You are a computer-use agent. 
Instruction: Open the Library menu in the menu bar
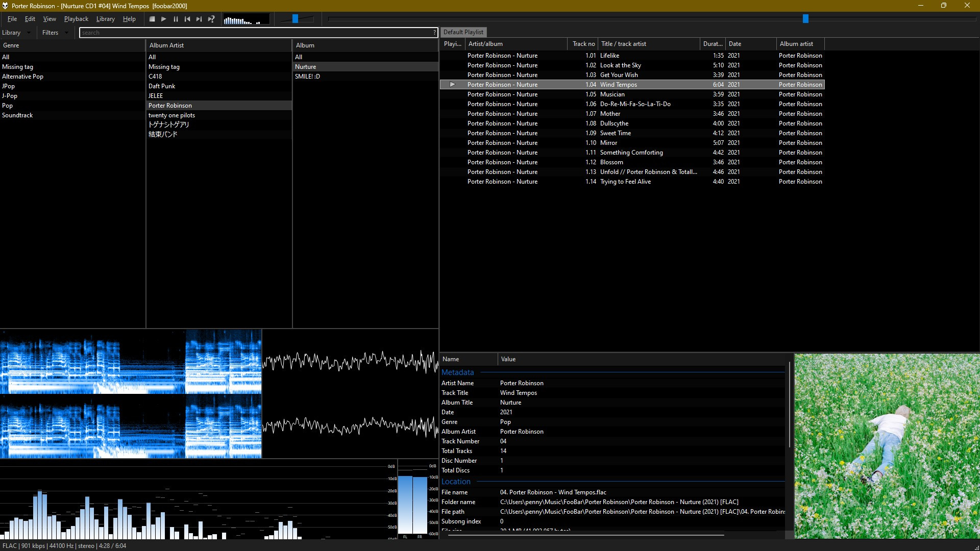[x=106, y=19]
